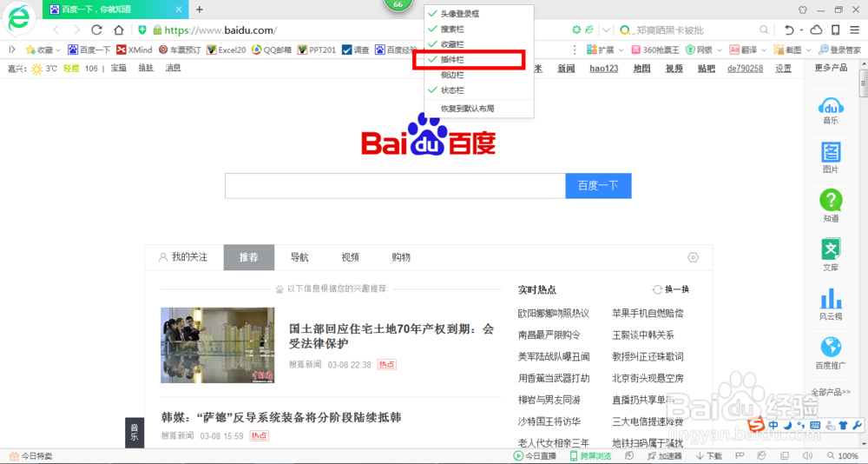Switch to 购物 tab
Viewport: 868px width, 464px height.
(x=401, y=257)
